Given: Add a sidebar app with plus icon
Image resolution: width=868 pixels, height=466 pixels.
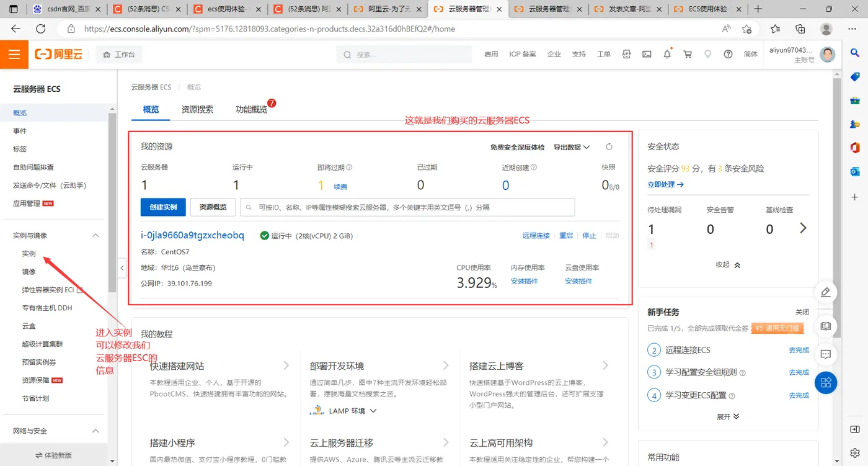Looking at the screenshot, I should [855, 197].
